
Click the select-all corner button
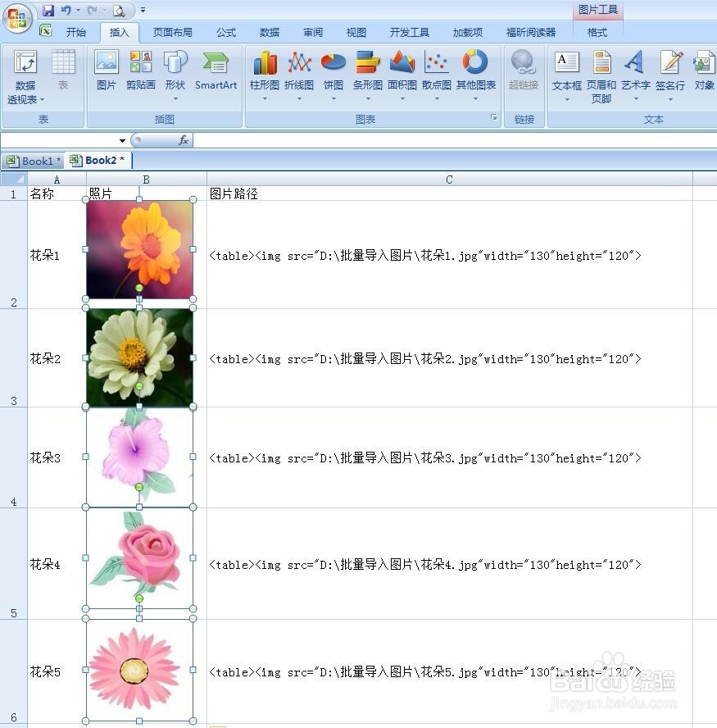point(14,180)
